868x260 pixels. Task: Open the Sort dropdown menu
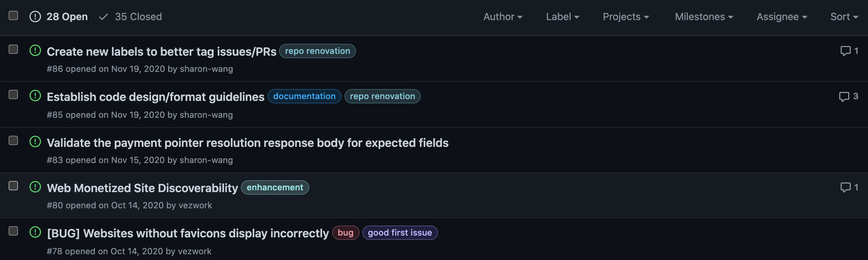(844, 17)
